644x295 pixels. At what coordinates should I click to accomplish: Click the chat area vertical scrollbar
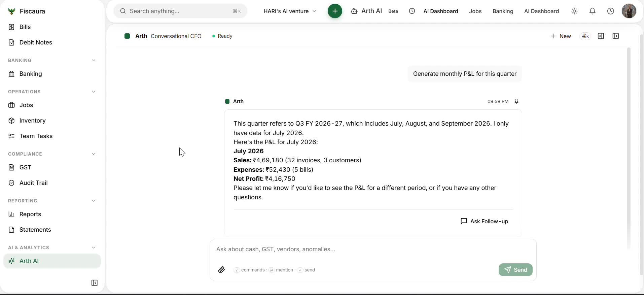(x=629, y=148)
